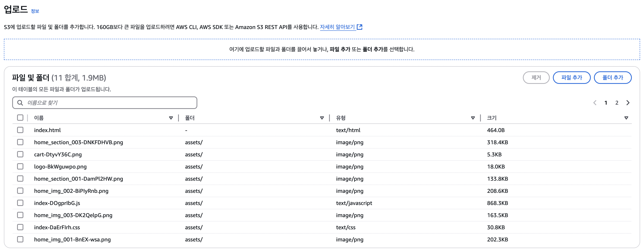
Task: Select the logo-BkWguwpo.png checkbox
Action: pos(20,166)
